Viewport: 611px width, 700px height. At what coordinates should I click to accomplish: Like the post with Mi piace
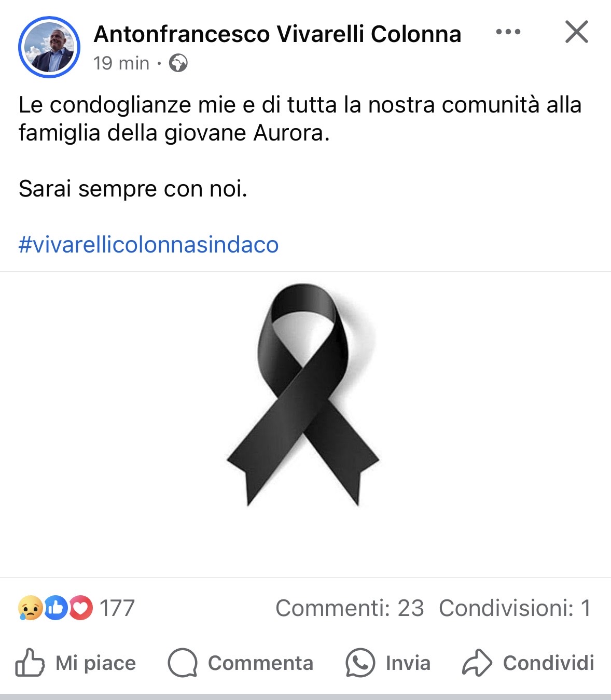point(76,663)
